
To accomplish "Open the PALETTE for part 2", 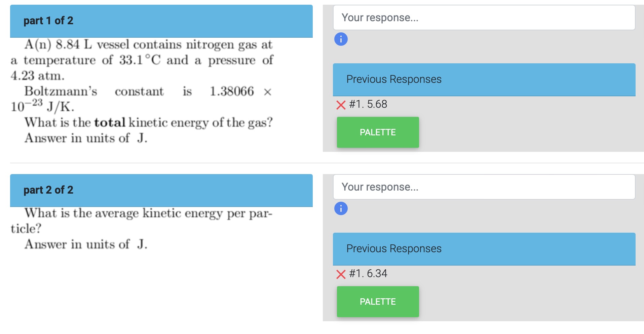I will click(377, 301).
